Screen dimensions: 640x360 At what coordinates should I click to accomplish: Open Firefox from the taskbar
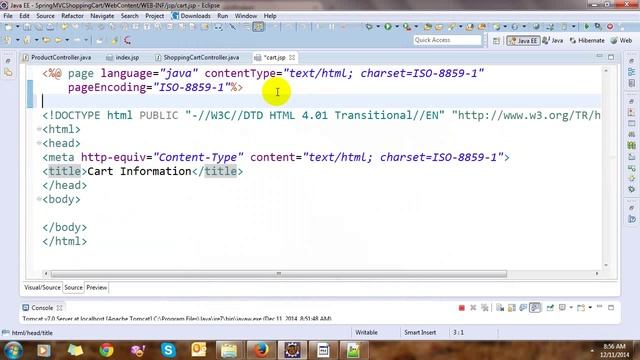261,350
